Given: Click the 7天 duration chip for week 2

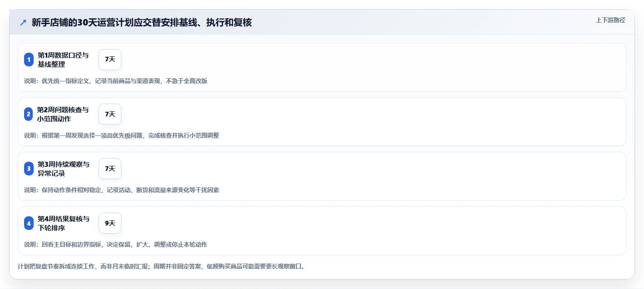Looking at the screenshot, I should pyautogui.click(x=110, y=114).
